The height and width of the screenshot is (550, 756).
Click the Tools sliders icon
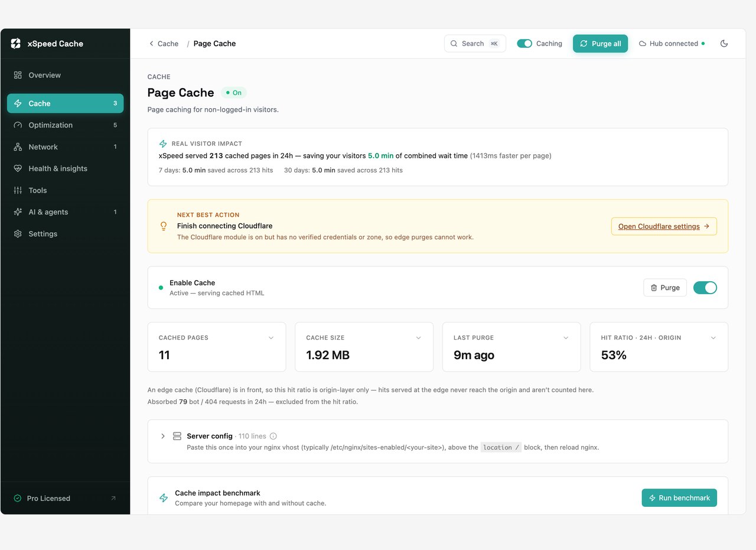18,190
